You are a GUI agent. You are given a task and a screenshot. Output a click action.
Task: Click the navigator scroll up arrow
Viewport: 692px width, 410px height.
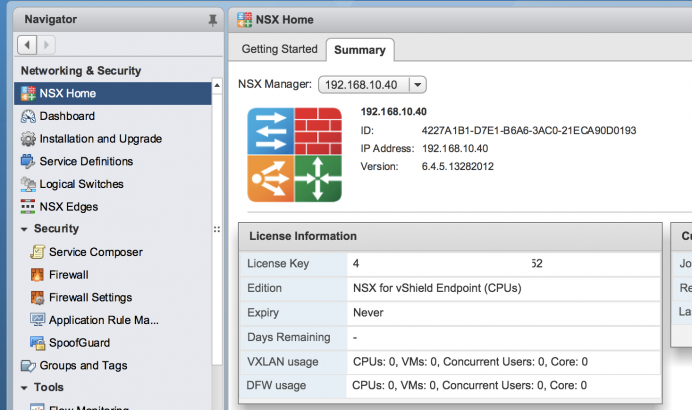coord(217,86)
